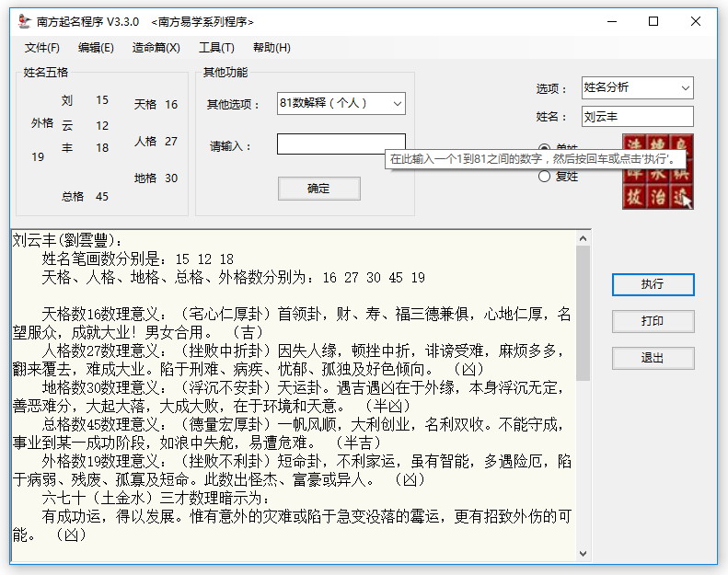Click the character 丰 in 姓名五格
Viewport: 728px width, 575px height.
pyautogui.click(x=67, y=147)
